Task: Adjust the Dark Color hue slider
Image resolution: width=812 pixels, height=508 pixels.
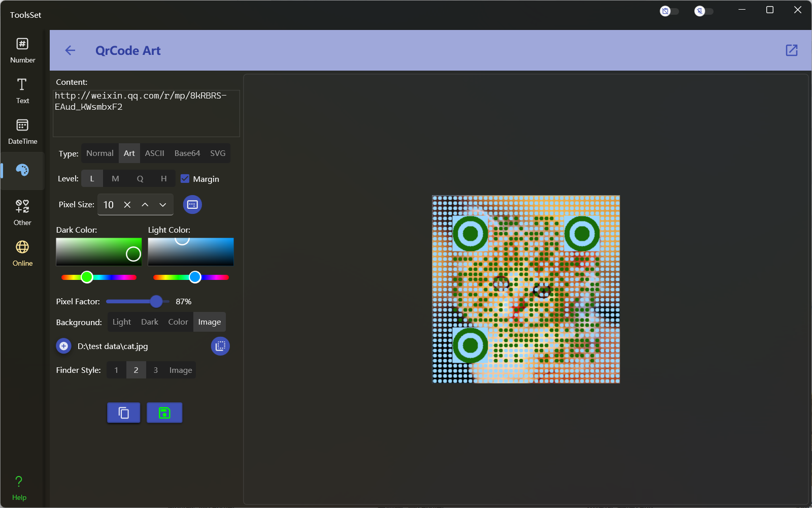Action: click(x=99, y=277)
